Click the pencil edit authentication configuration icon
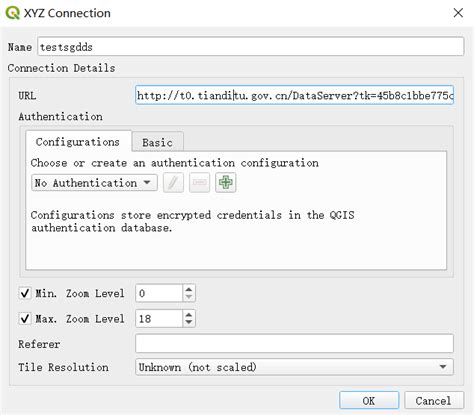The image size is (474, 415). coord(173,183)
